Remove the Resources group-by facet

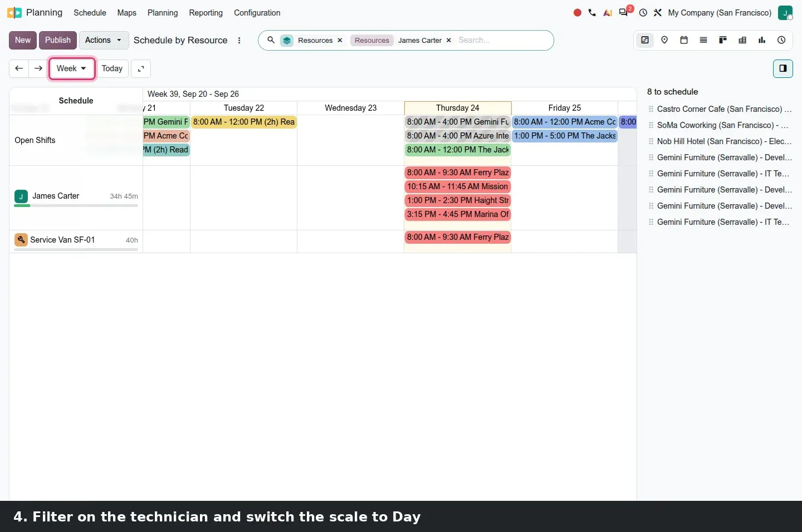(340, 40)
